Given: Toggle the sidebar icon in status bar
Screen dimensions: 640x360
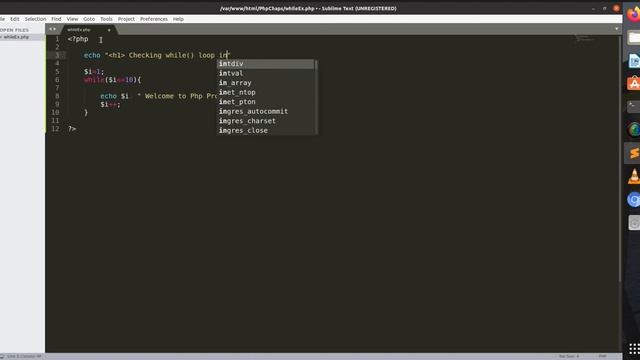Looking at the screenshot, I should (2, 356).
